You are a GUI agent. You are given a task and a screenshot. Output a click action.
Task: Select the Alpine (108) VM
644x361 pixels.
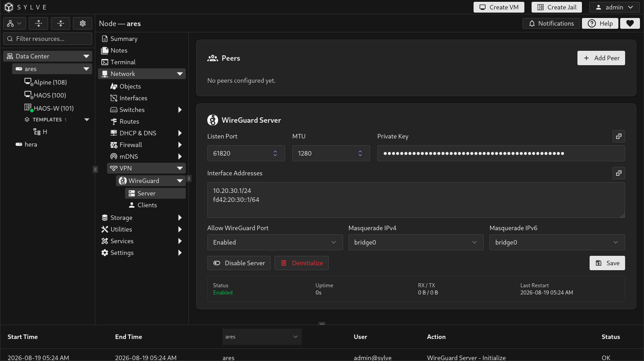coord(45,82)
